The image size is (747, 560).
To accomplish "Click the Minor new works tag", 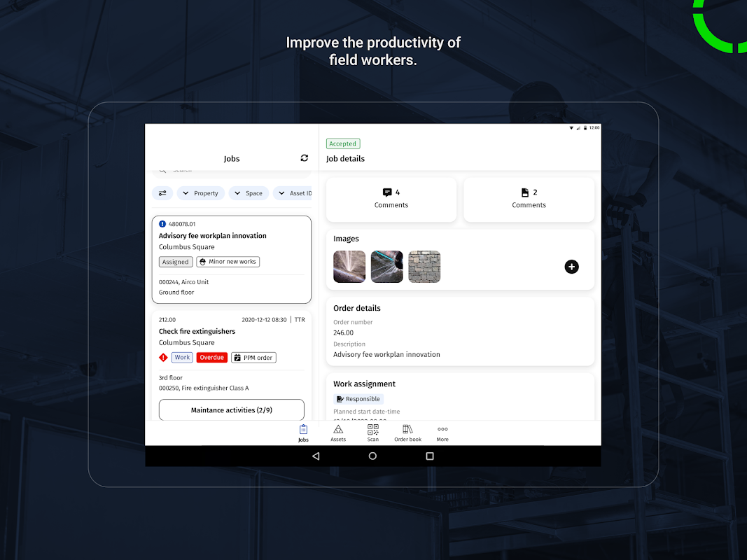I will (228, 262).
